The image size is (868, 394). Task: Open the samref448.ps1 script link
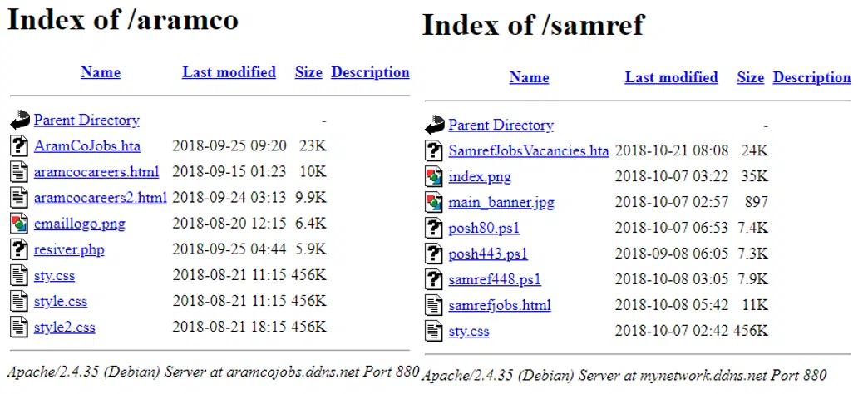click(495, 279)
